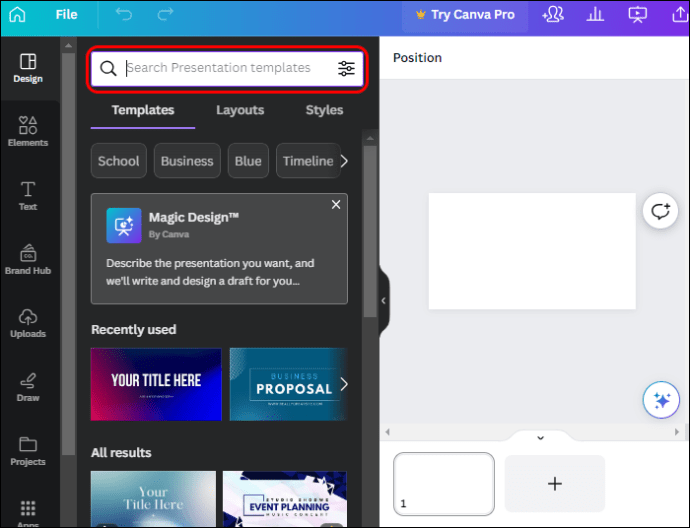Click the sidebar scrollbar up arrow
Viewport: 690px width, 528px height.
click(68, 45)
